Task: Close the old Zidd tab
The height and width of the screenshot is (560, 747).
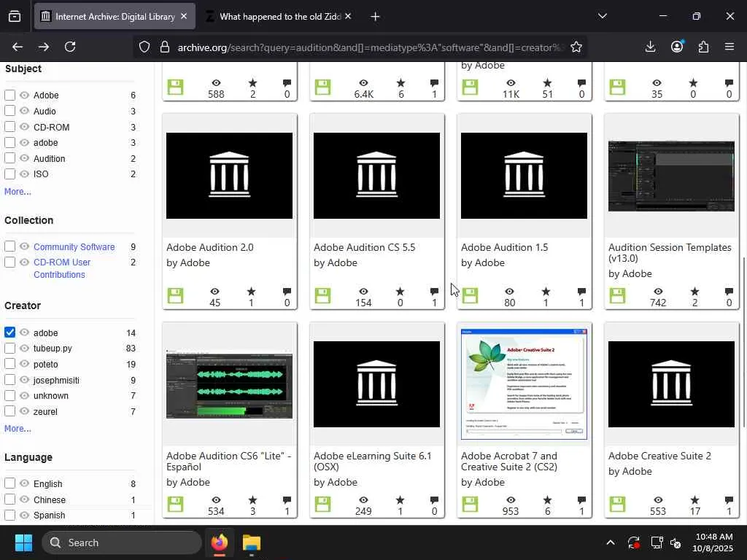Action: coord(348,16)
